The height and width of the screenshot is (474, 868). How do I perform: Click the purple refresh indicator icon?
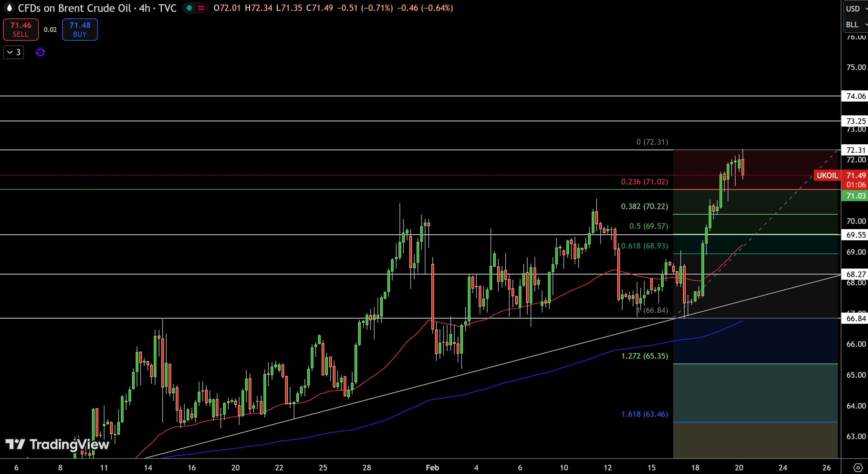tap(40, 52)
